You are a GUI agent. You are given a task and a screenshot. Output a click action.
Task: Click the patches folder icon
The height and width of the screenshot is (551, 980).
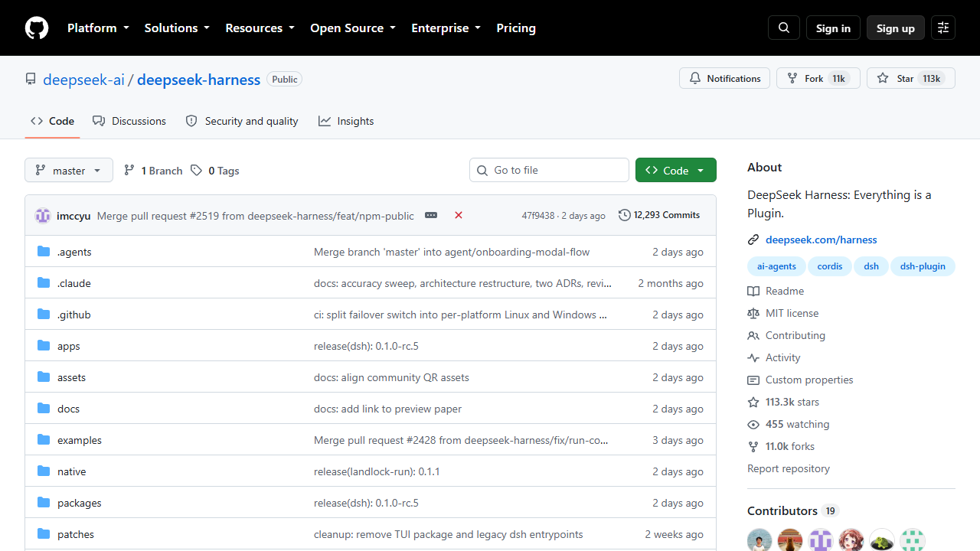(x=44, y=534)
